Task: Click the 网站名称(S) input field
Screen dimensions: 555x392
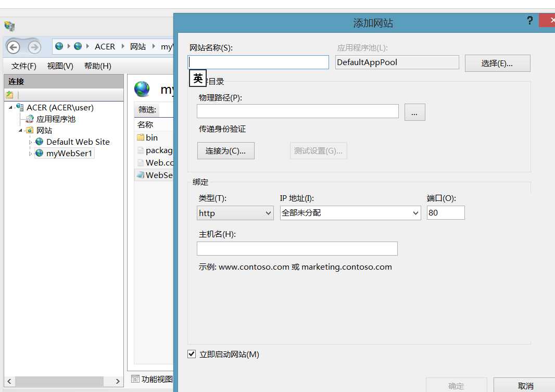Action: 258,62
